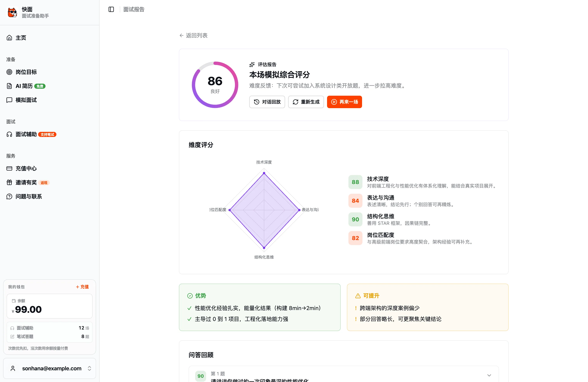Screen dimensions: 588x382
Task: Click the 支持笔试 badge
Action: pyautogui.click(x=47, y=134)
